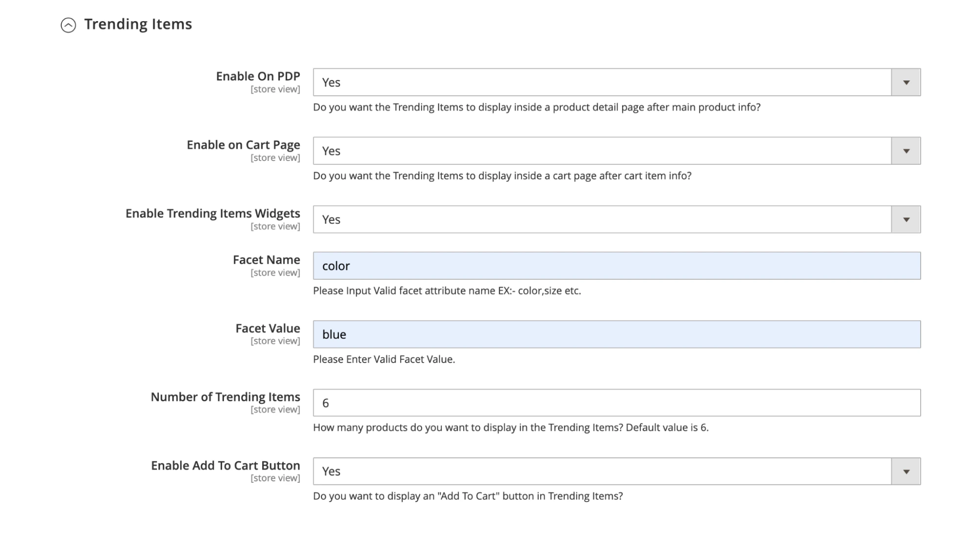Screen dimensions: 980x552
Task: Click the store view label under Facet Name
Action: pyautogui.click(x=276, y=273)
